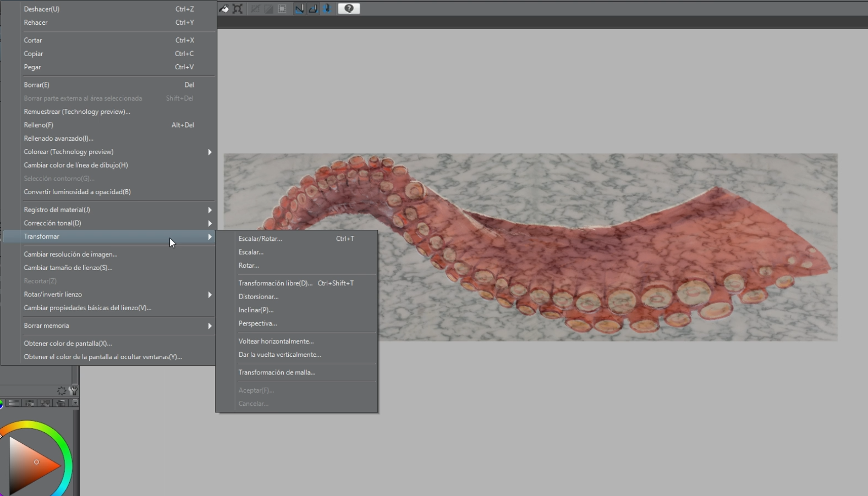
Task: Click Cambiar resolución de imagen
Action: (70, 255)
